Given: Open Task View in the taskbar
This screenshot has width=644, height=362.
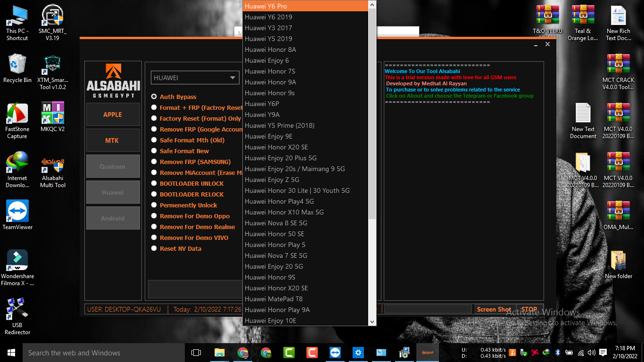Looking at the screenshot, I should (196, 353).
